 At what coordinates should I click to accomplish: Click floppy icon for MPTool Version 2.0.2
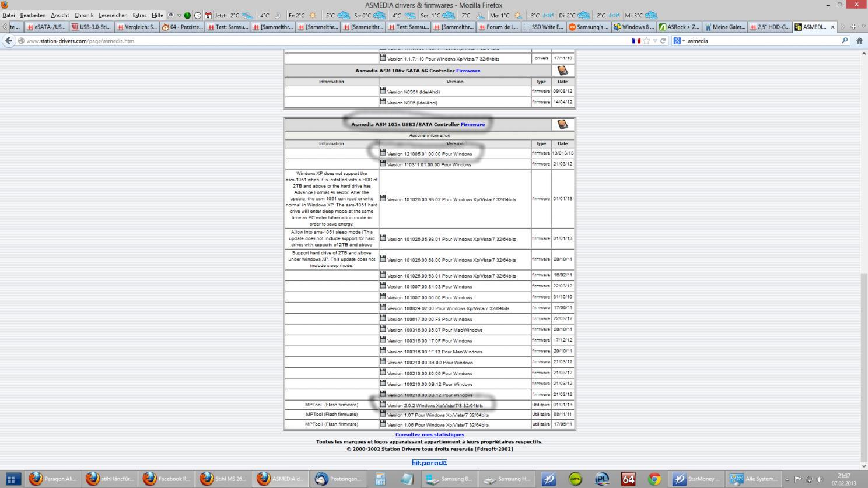click(x=383, y=404)
